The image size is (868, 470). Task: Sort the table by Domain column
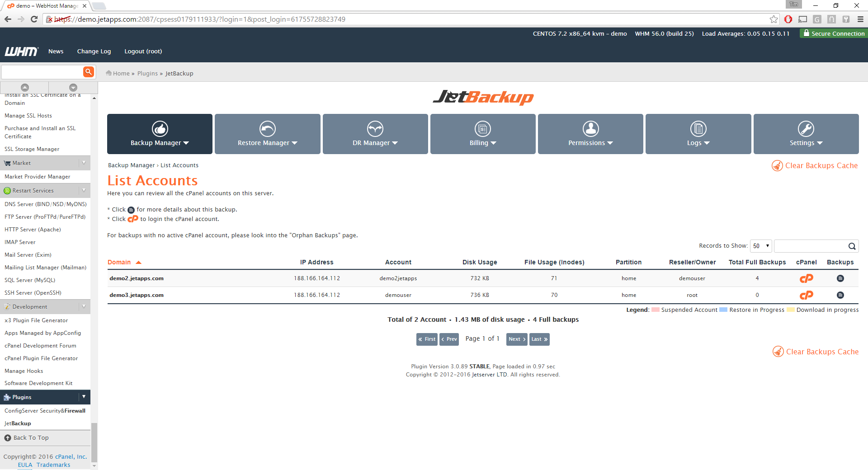click(124, 262)
